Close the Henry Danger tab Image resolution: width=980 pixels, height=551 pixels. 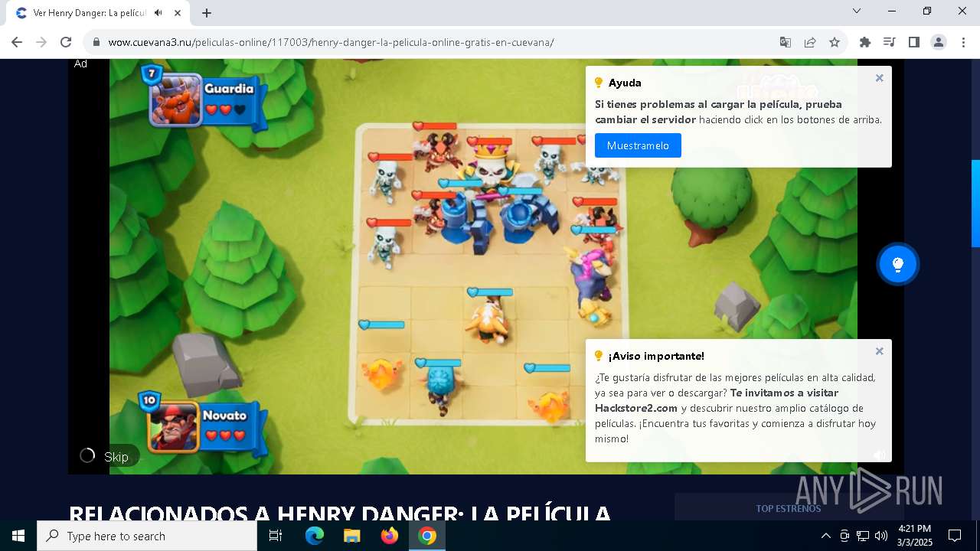(x=178, y=13)
